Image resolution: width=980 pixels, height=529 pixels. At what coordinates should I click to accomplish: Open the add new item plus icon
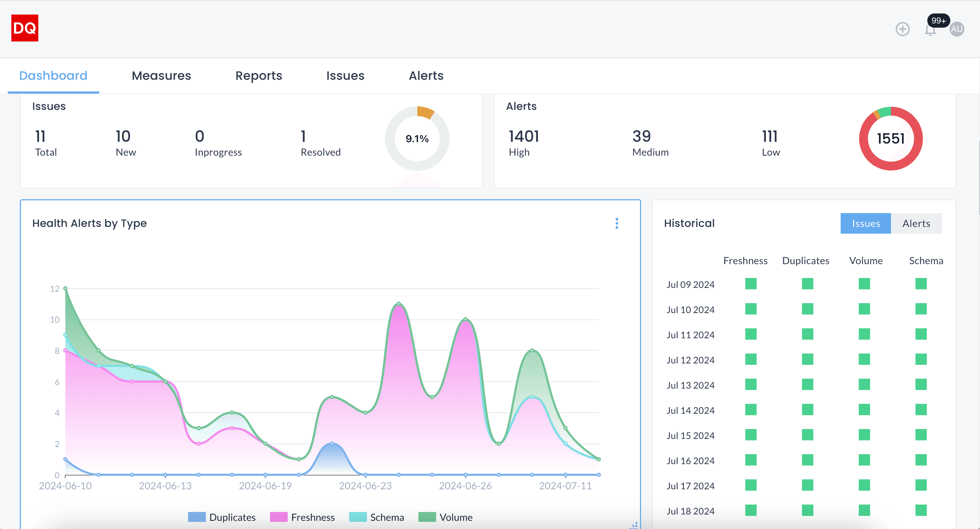902,29
